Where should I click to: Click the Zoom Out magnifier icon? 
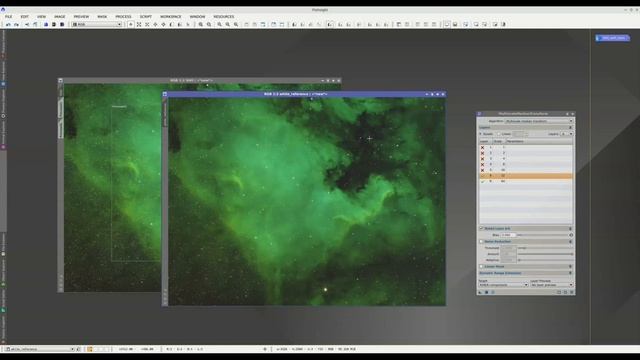[209, 24]
